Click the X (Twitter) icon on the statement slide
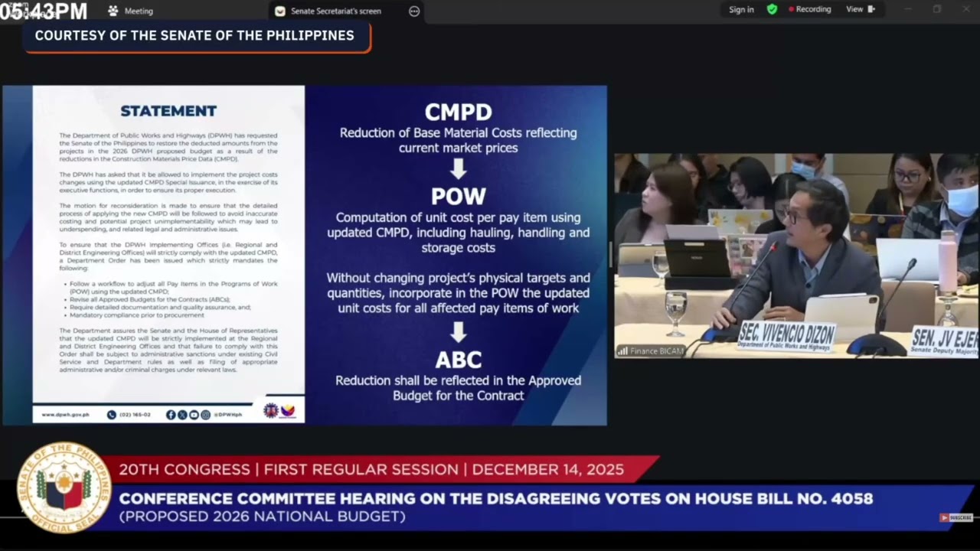Screen dimensions: 980x551 coord(182,415)
